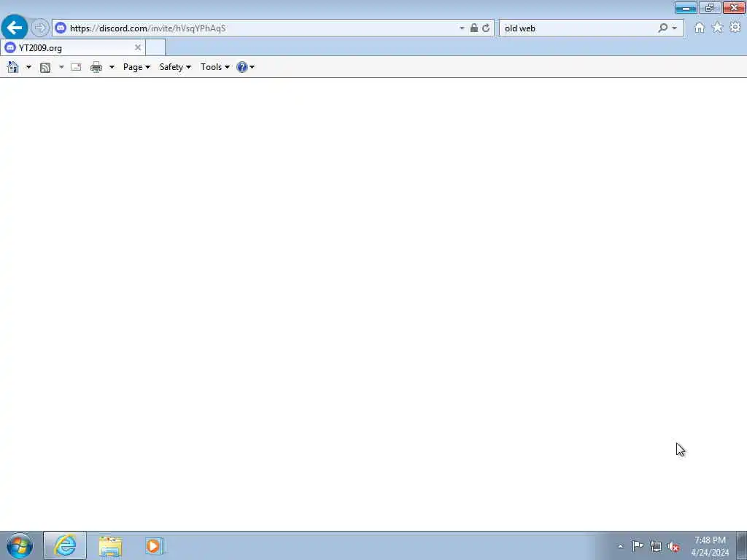Click the 'old web' search box
The width and height of the screenshot is (747, 560).
[578, 28]
